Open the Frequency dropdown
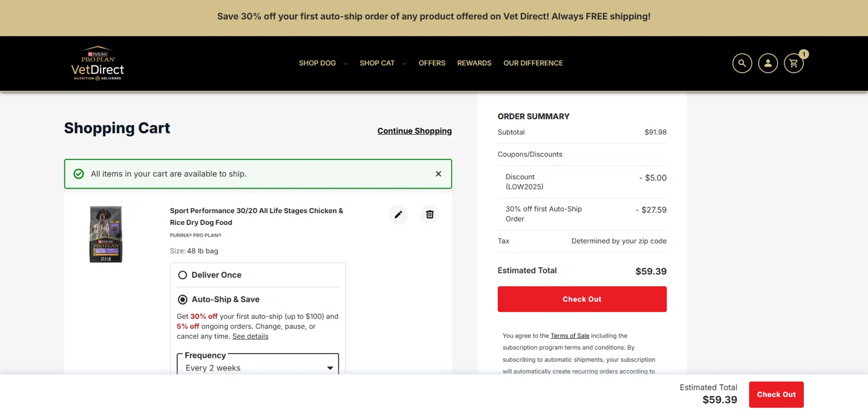This screenshot has width=868, height=415. tap(258, 365)
